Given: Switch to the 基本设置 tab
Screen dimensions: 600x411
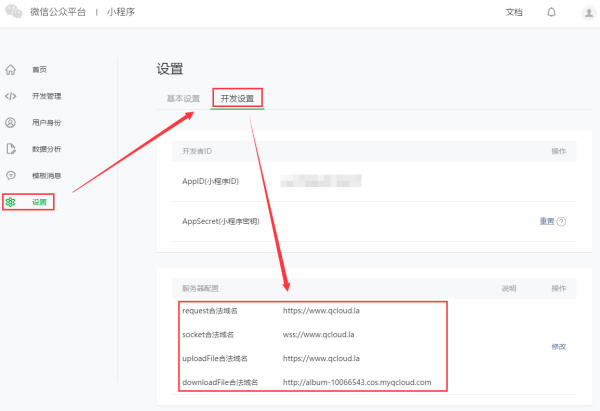Looking at the screenshot, I should click(x=183, y=99).
